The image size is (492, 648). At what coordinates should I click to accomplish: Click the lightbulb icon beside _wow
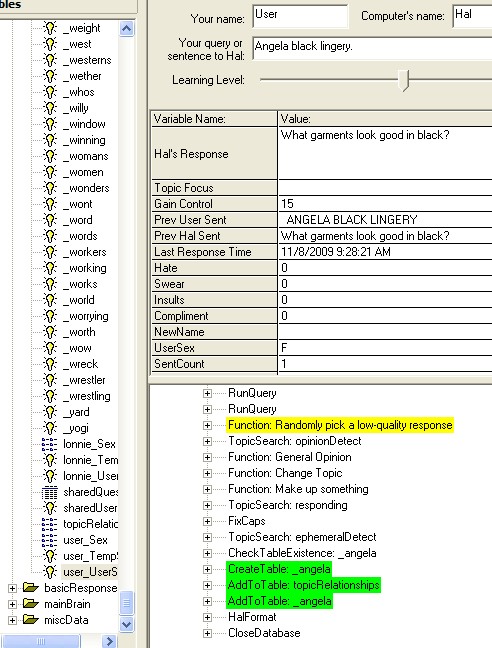50,348
